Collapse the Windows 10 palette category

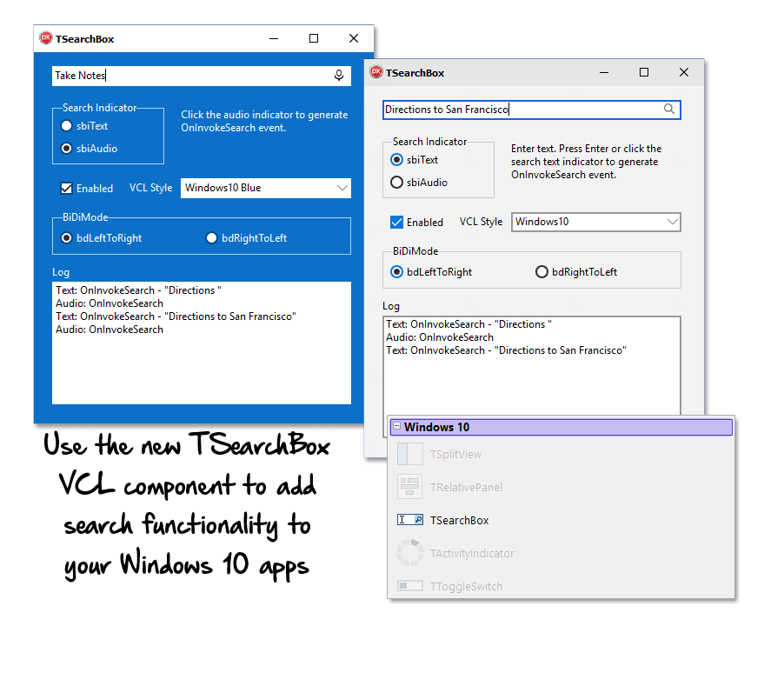[396, 426]
